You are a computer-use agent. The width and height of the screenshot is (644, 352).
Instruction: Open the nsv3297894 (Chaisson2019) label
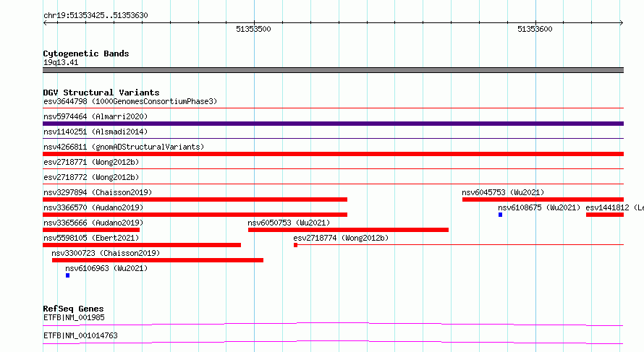pyautogui.click(x=98, y=192)
